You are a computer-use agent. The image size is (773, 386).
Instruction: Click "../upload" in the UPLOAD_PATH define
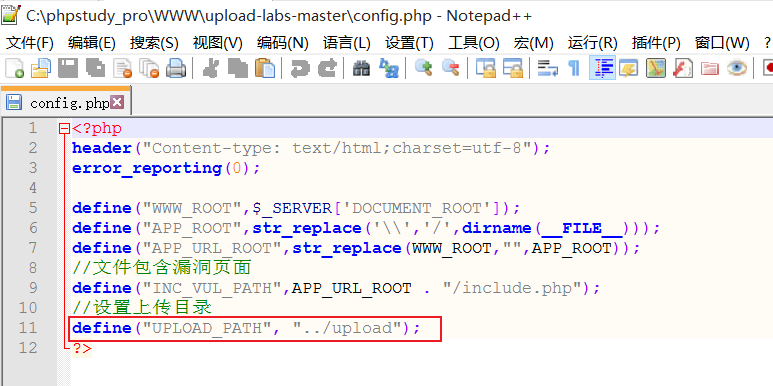coord(347,328)
